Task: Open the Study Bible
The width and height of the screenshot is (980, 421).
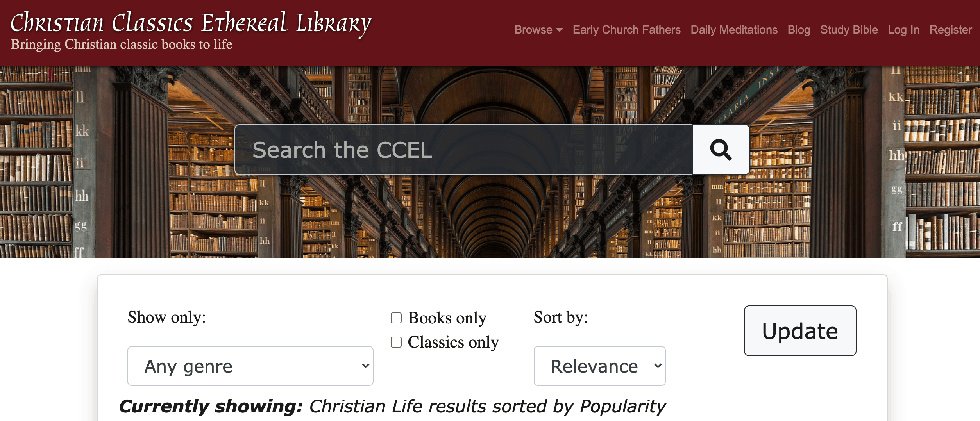Action: click(849, 29)
